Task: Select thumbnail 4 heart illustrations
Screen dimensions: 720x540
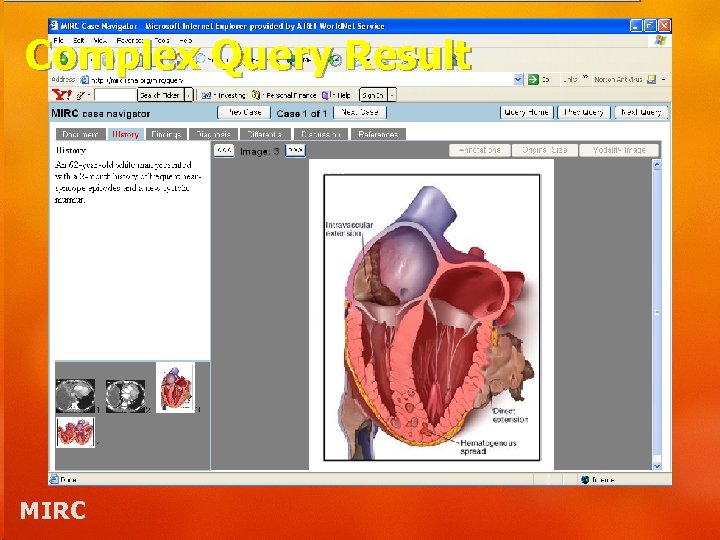Action: tap(76, 432)
